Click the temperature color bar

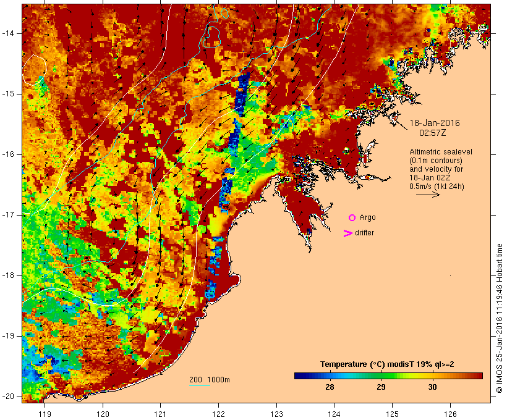[388, 376]
